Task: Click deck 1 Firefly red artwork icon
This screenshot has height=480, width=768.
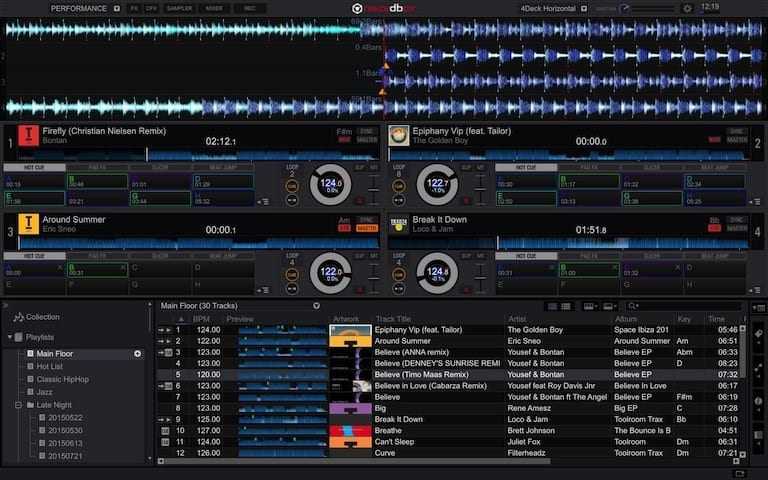Action: pos(28,136)
